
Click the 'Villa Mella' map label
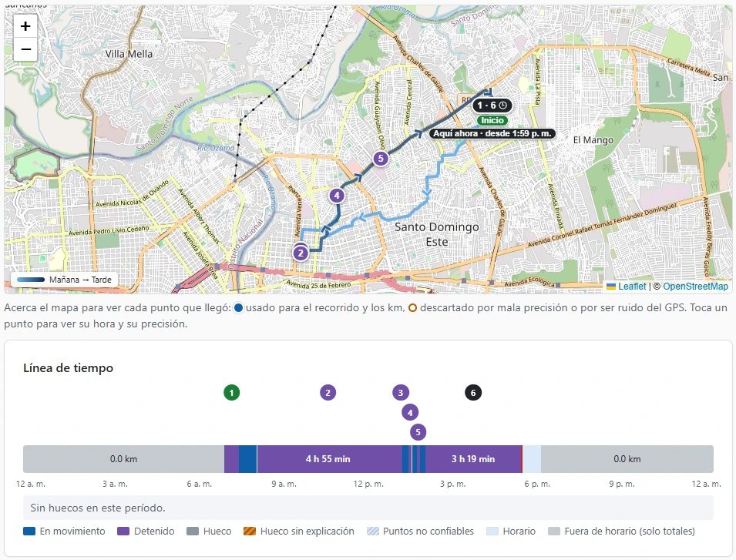(x=129, y=54)
